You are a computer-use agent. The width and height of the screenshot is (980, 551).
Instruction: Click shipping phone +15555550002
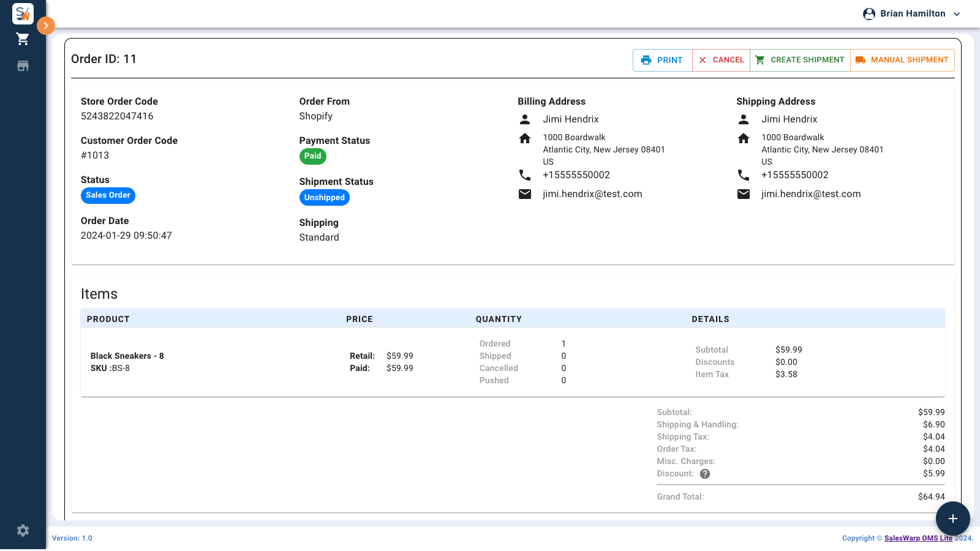(x=794, y=175)
